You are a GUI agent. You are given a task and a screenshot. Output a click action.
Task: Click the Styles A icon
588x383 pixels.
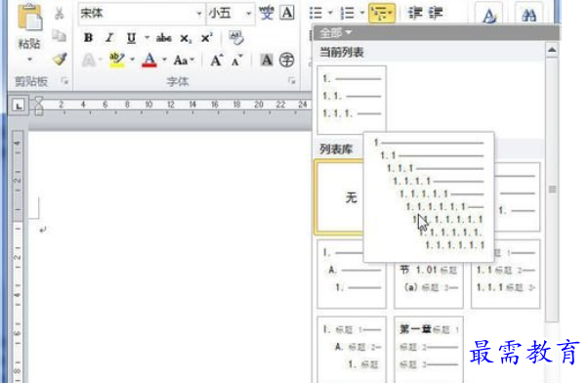tap(488, 15)
